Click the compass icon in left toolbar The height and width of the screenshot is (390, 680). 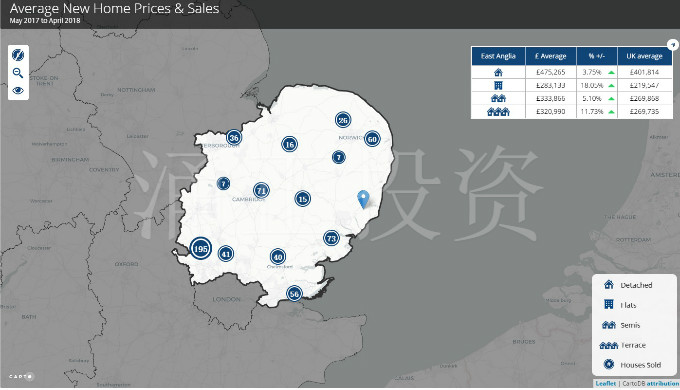point(18,55)
